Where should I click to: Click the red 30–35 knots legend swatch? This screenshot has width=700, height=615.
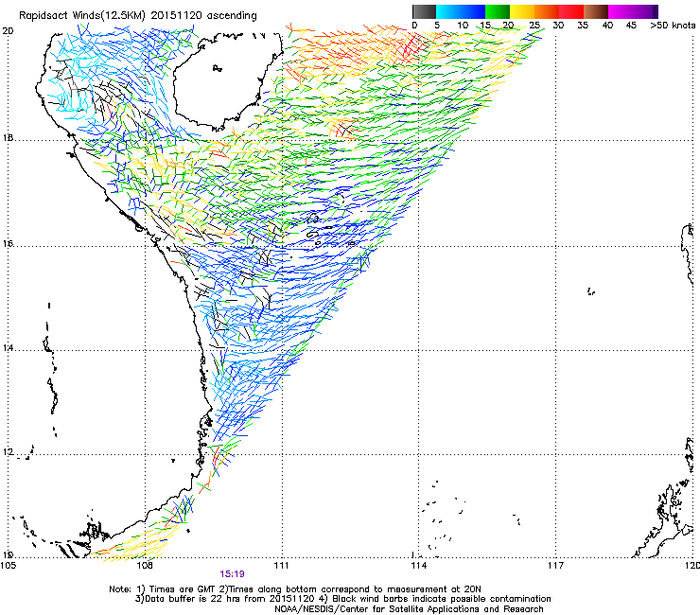point(571,11)
